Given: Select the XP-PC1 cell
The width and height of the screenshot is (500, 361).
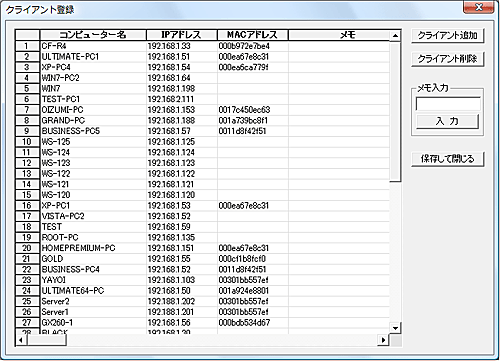Looking at the screenshot, I should tap(93, 206).
